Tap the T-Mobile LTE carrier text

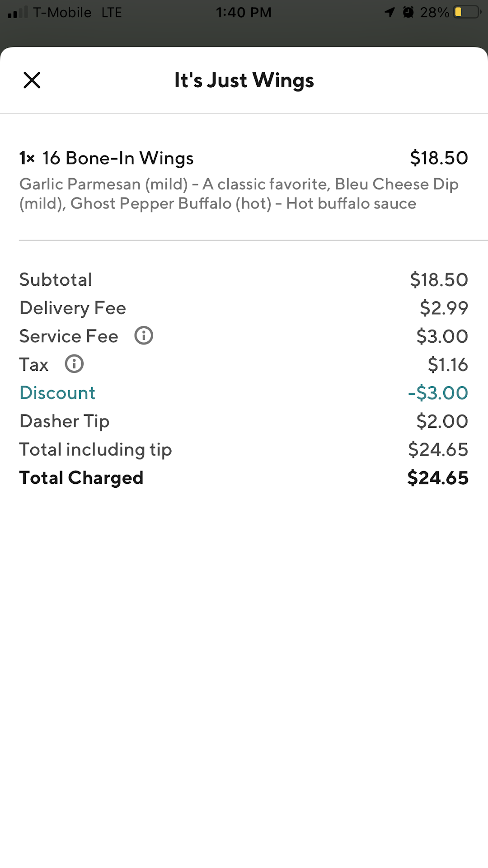coord(77,12)
